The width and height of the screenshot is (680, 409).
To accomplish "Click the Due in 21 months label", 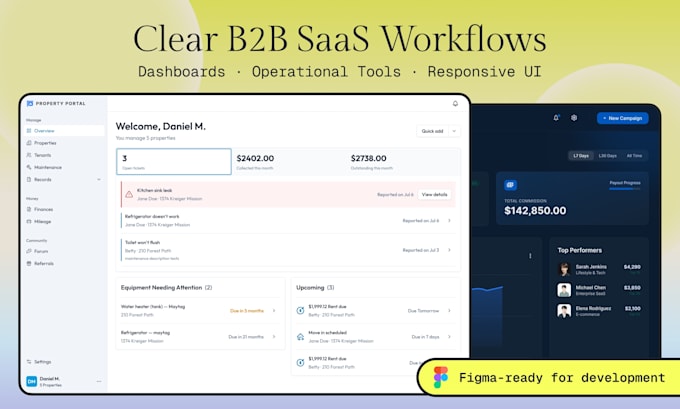I will pos(246,337).
